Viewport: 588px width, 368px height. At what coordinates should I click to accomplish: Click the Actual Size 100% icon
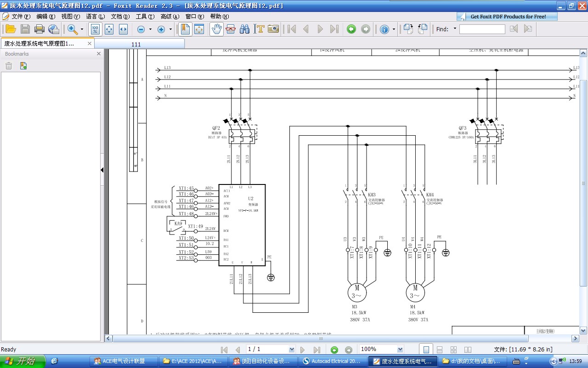[x=95, y=29]
